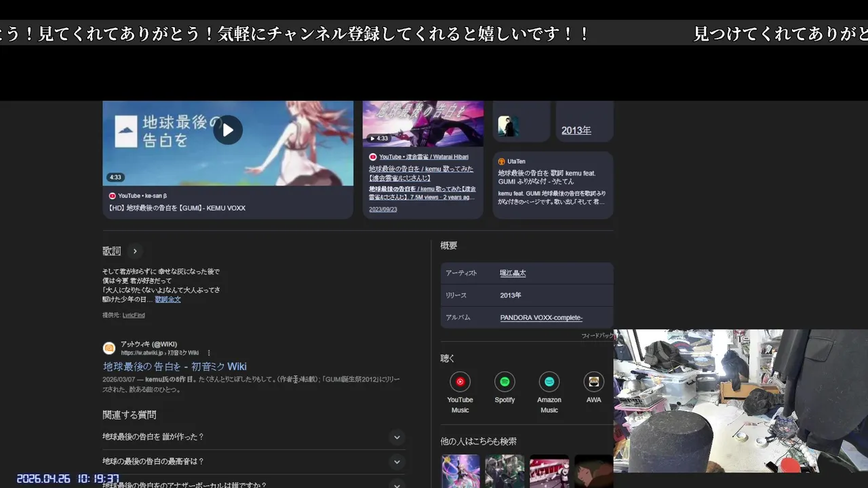Click the リリース 2013年 row value

[x=511, y=296]
